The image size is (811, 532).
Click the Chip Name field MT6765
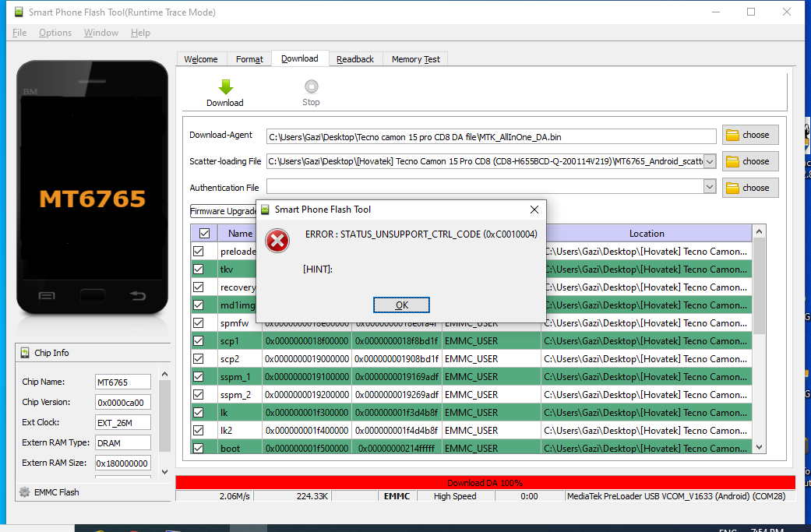click(x=122, y=382)
